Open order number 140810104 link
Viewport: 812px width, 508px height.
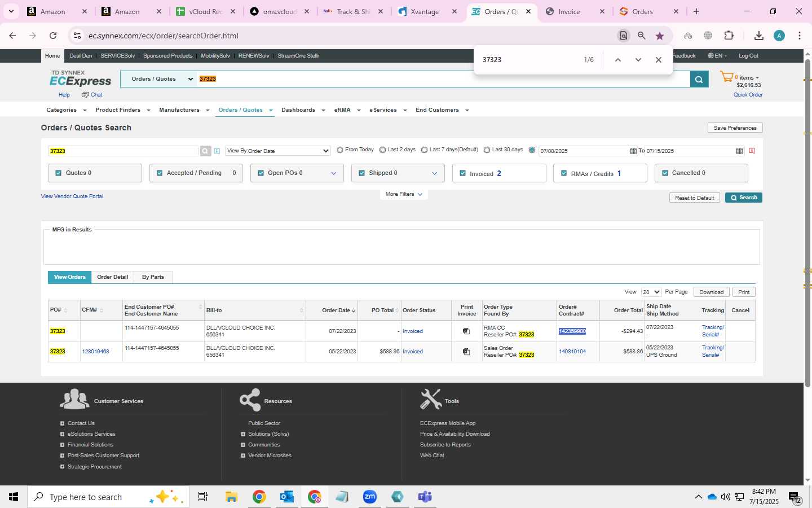(572, 352)
